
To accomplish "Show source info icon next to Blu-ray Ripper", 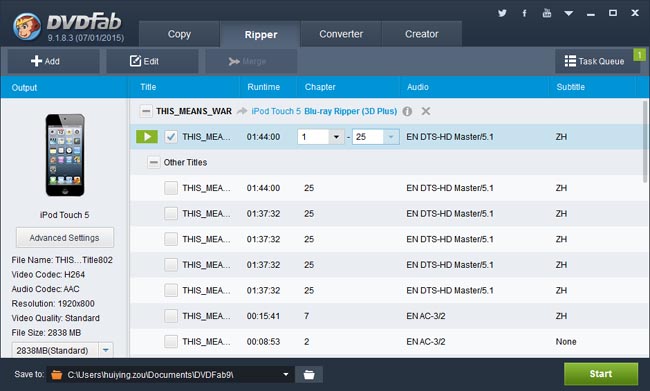I will (407, 111).
